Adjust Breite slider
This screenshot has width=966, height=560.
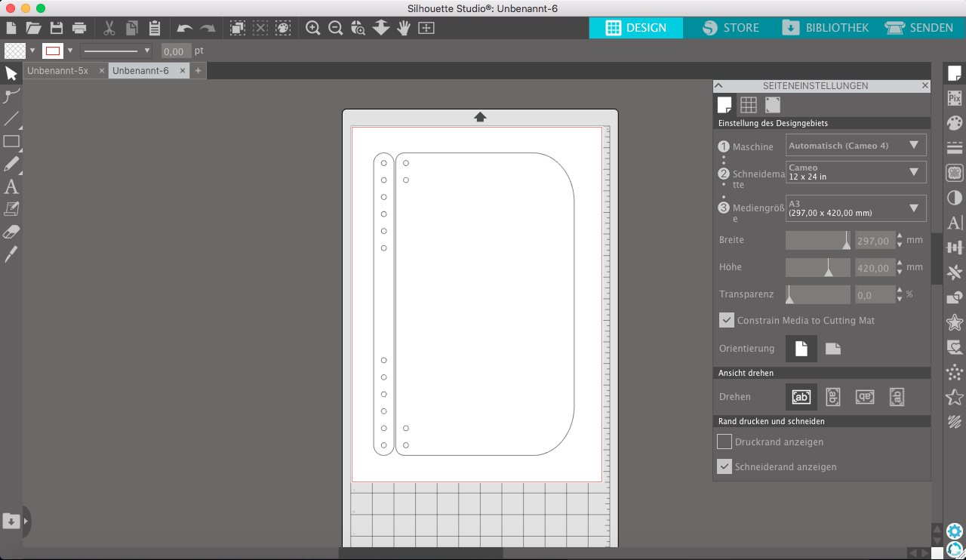click(818, 240)
